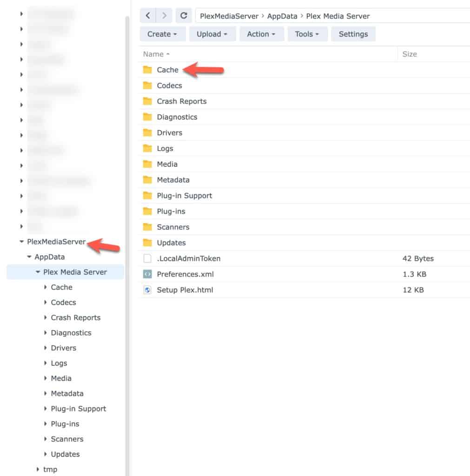
Task: Open the Create dropdown menu
Action: pos(162,34)
